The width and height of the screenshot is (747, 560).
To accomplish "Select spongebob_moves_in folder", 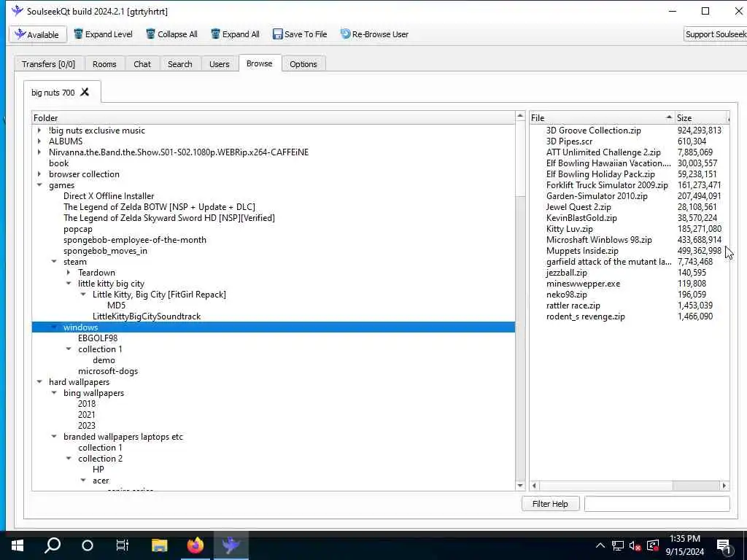I will (x=105, y=251).
